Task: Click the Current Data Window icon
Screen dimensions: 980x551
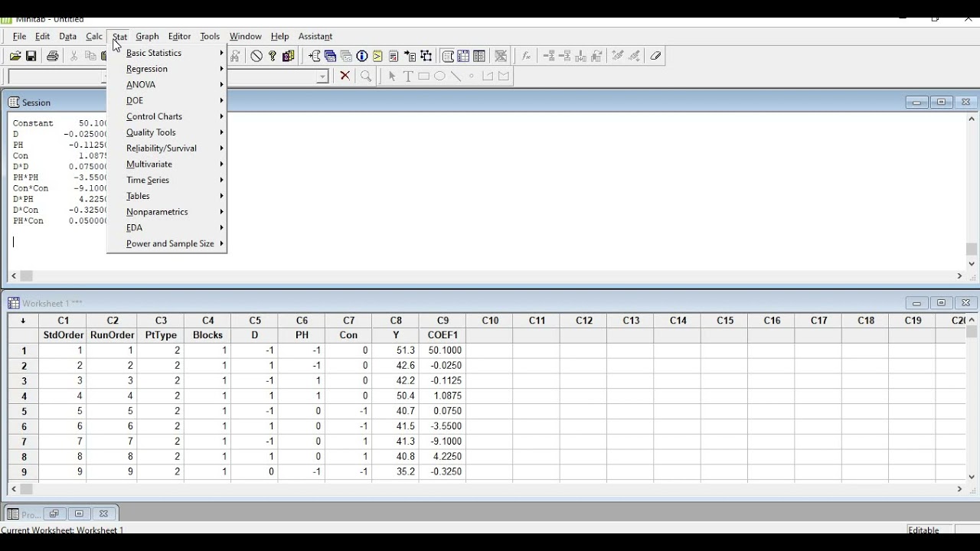Action: pyautogui.click(x=463, y=56)
